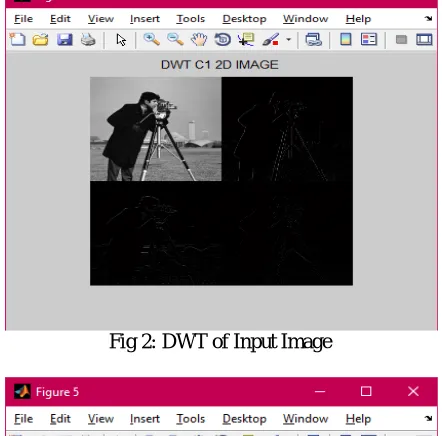Click Print Figure icon in upper toolbar
442x436 pixels.
(88, 39)
